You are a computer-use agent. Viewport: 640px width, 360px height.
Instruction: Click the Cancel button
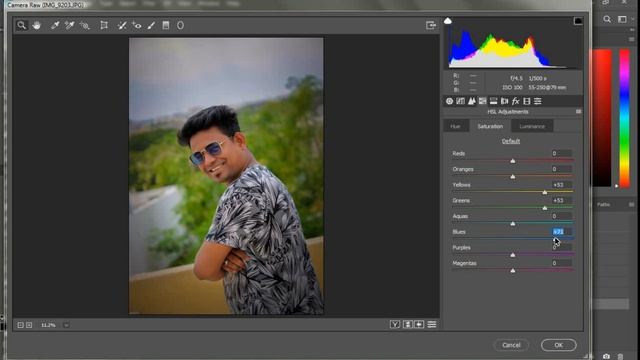coord(511,345)
